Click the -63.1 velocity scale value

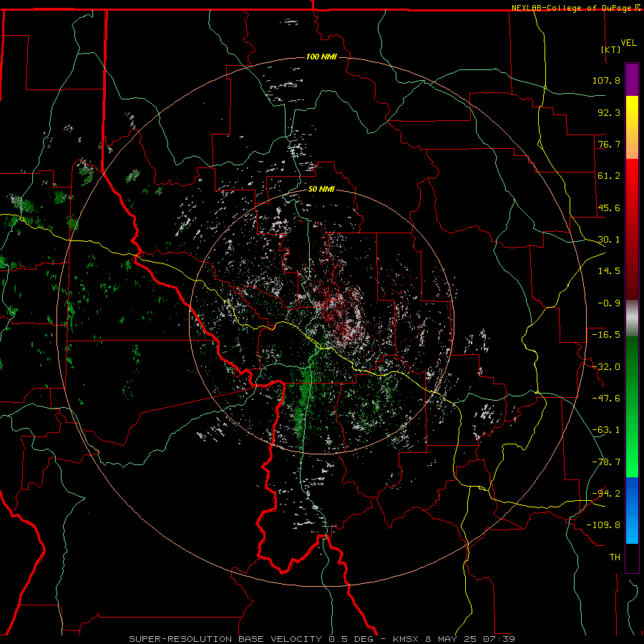click(606, 430)
